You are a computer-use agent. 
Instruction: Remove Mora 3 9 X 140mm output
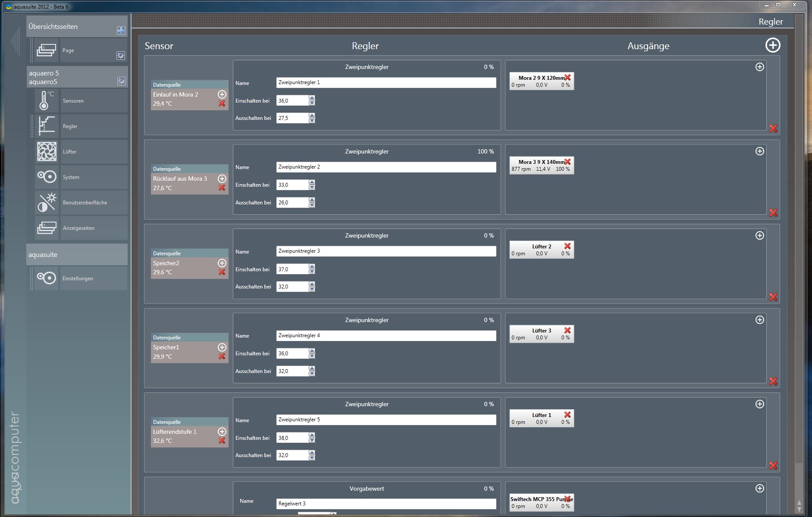[567, 162]
